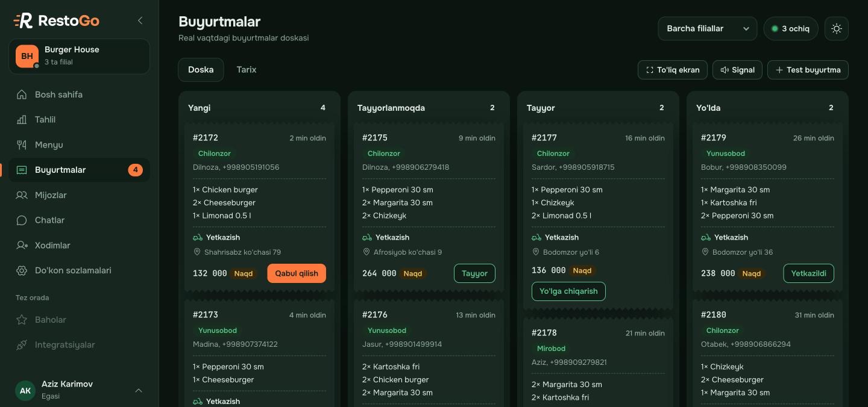Screen dimensions: 868x407
Task: Open the Xodimlar staff icon
Action: [x=22, y=246]
